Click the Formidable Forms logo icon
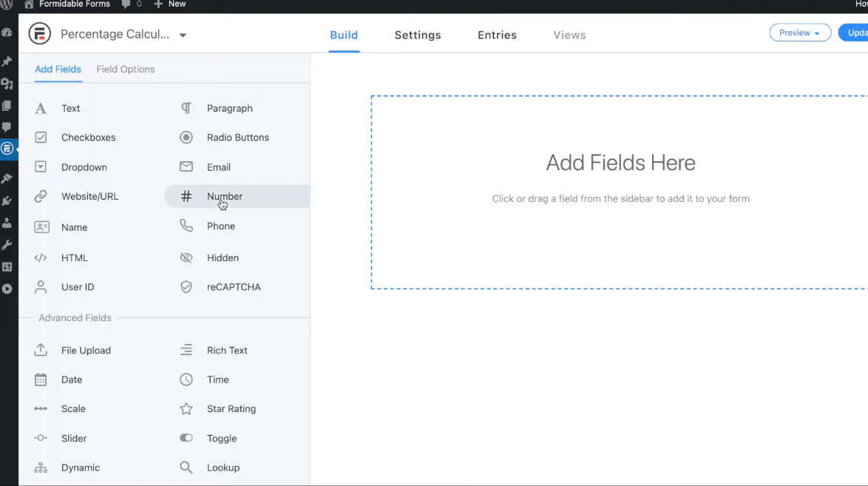The image size is (868, 486). point(39,34)
